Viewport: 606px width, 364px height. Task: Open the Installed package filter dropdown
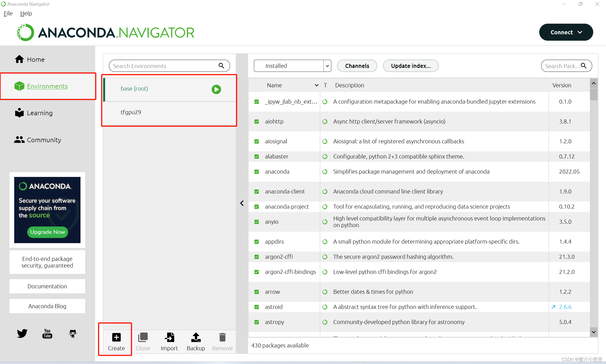tap(292, 66)
